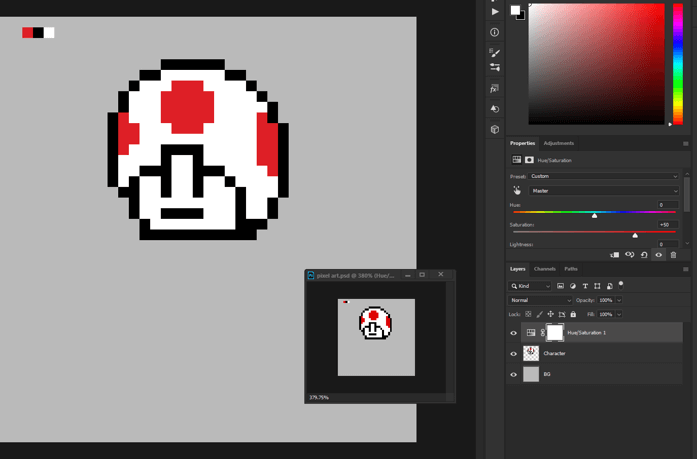
Task: Activate the on-image targeted adjustment hand tool
Action: [x=517, y=191]
